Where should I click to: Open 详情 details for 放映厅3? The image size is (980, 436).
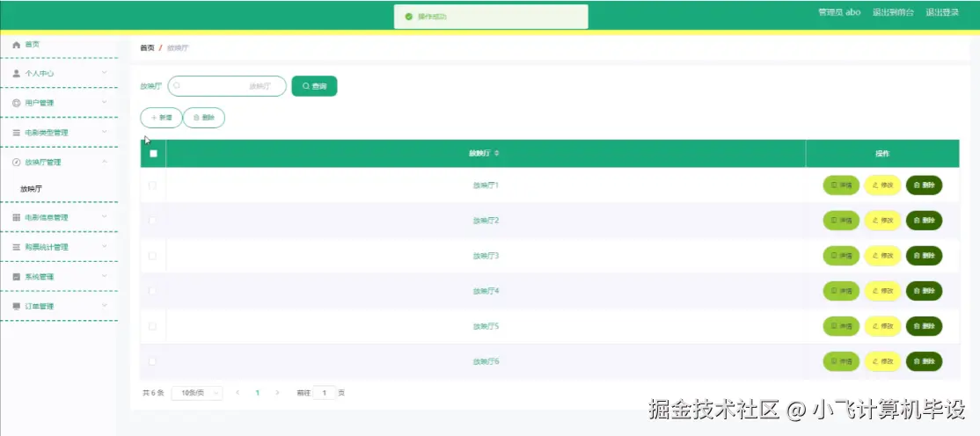(x=841, y=256)
